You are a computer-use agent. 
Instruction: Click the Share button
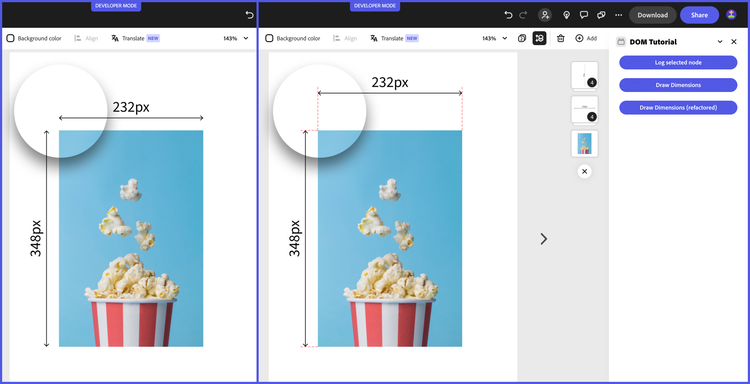(699, 15)
